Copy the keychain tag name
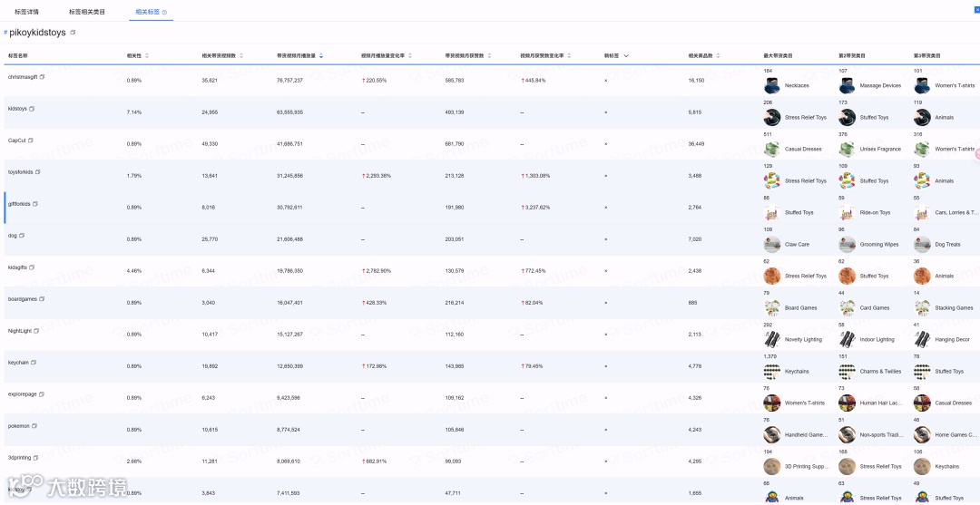The image size is (980, 505). click(34, 362)
